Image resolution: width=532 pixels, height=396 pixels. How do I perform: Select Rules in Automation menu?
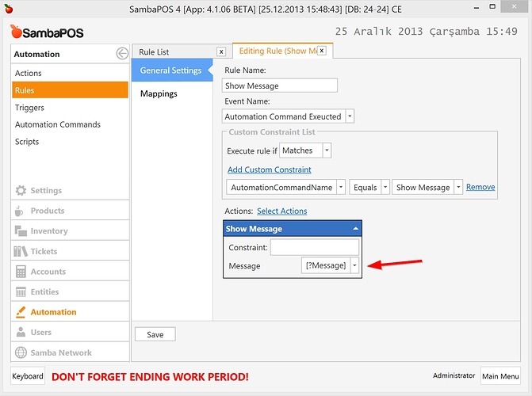70,90
